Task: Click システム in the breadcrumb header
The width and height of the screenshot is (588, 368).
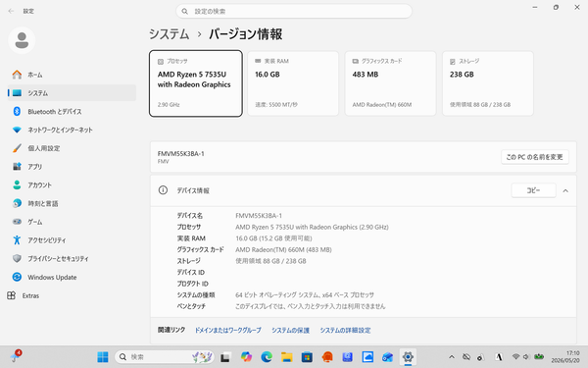Action: tap(170, 34)
